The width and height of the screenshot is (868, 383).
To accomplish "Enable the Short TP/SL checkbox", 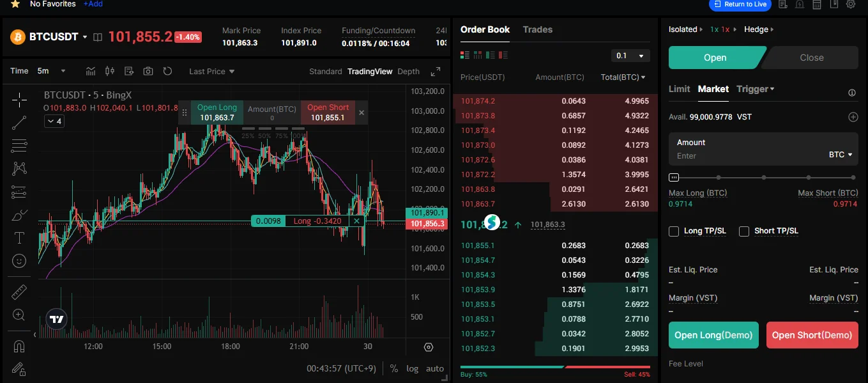I will click(x=744, y=231).
